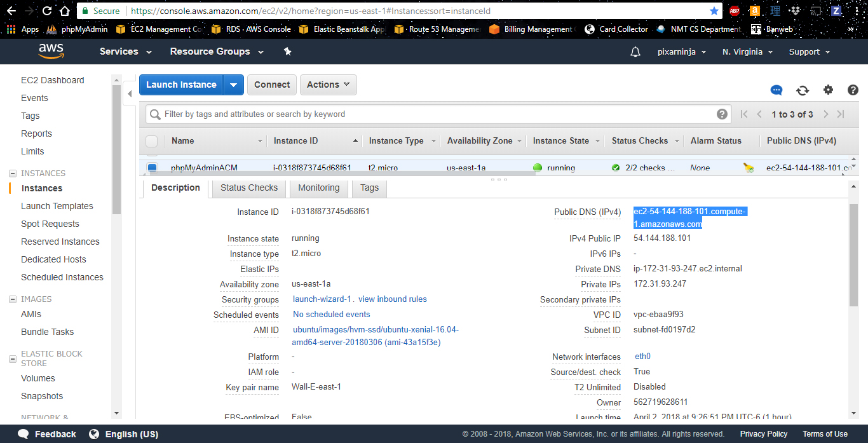Image resolution: width=868 pixels, height=443 pixels.
Task: Open EC2 Dashboard in sidebar
Action: point(53,80)
